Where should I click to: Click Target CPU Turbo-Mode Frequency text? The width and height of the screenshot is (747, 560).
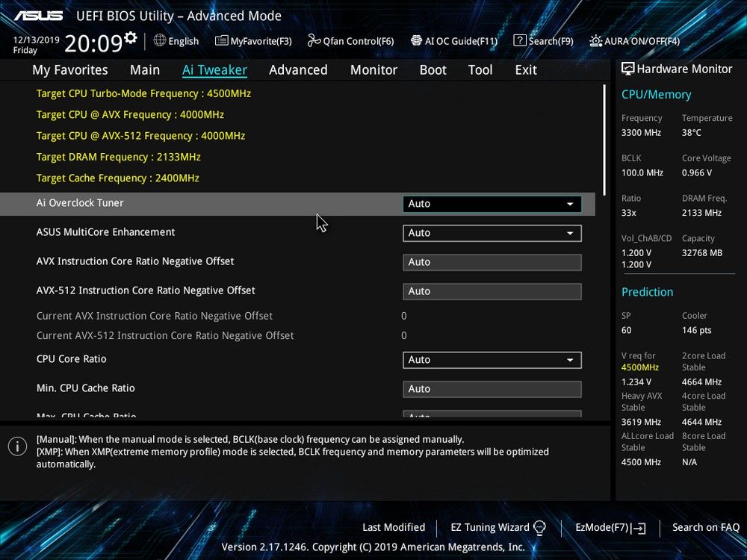tap(143, 94)
